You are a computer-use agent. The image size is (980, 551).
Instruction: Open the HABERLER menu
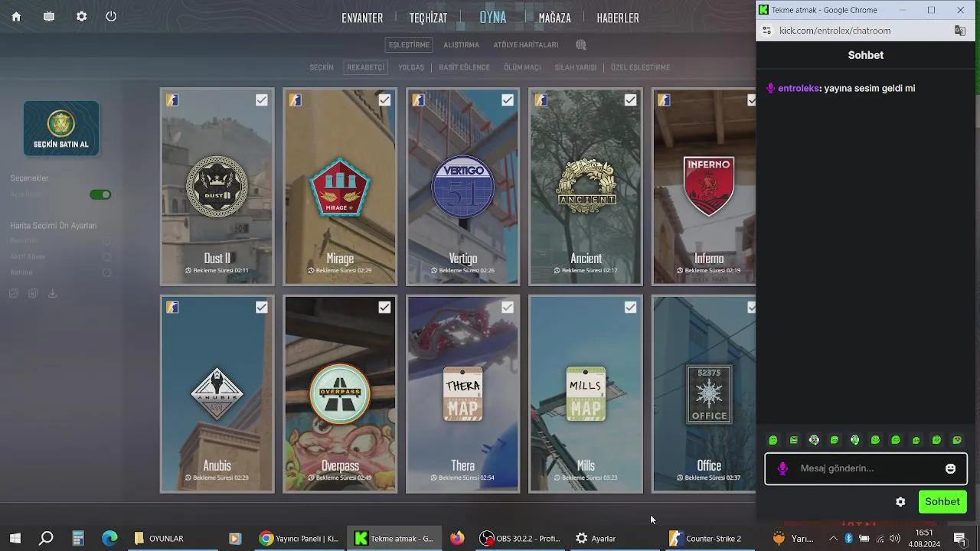pyautogui.click(x=618, y=18)
